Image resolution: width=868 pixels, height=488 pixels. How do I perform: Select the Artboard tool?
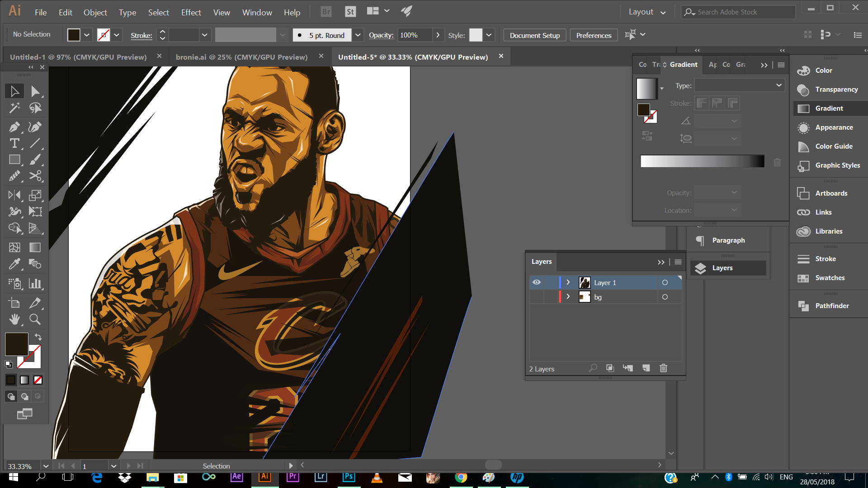pos(14,303)
